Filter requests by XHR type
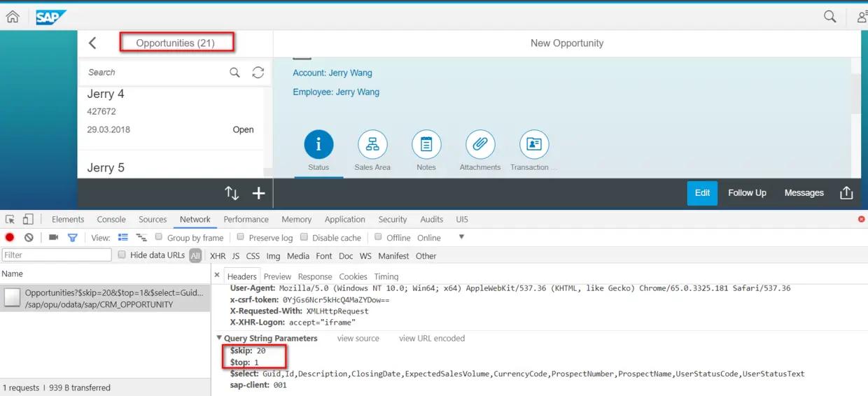This screenshot has width=868, height=396. (x=218, y=256)
